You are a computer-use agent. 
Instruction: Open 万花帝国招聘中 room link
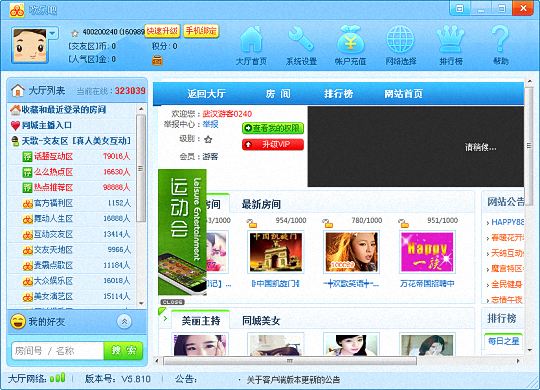427,284
